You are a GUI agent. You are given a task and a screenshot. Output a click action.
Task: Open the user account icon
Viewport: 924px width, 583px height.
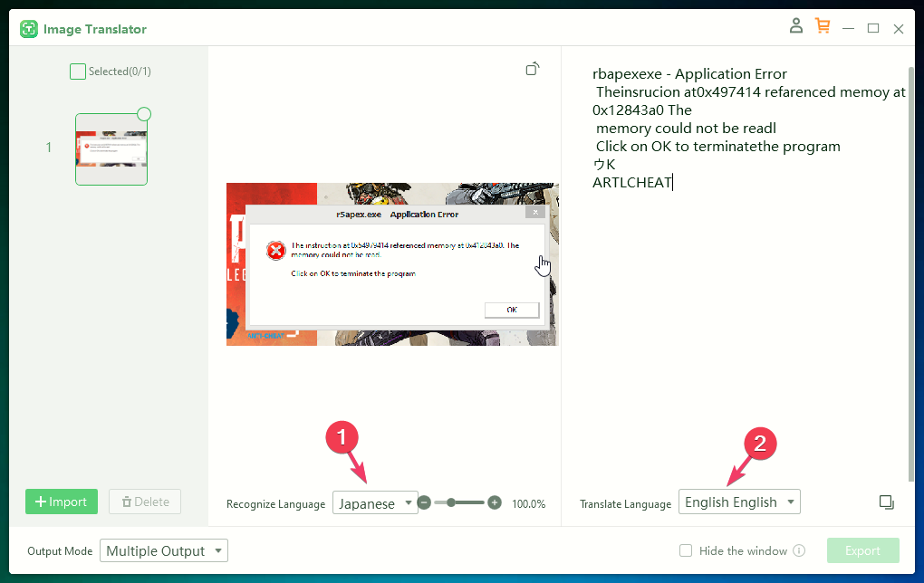796,25
